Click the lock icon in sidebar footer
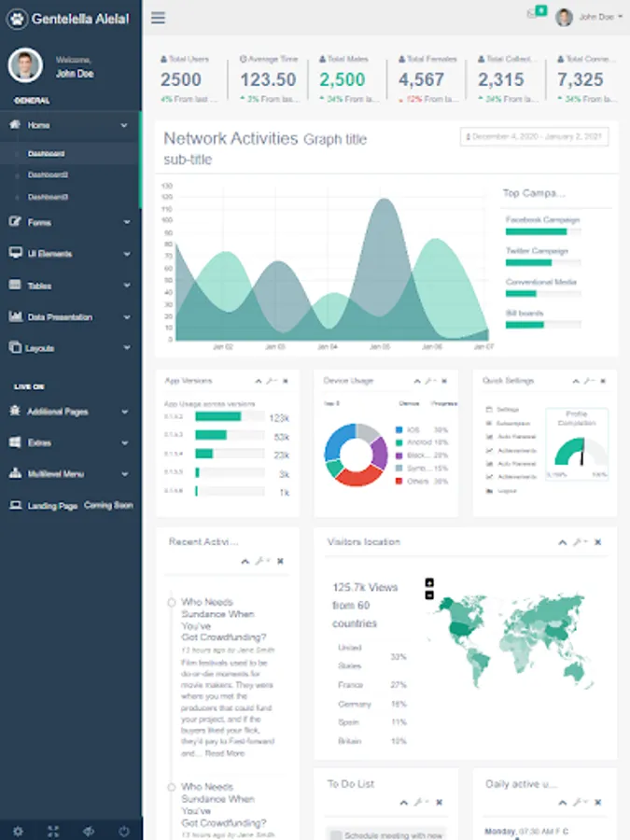This screenshot has height=840, width=630. [x=89, y=831]
